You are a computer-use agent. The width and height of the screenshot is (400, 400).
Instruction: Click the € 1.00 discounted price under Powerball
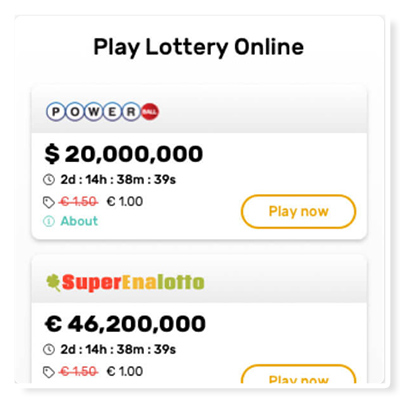tap(125, 202)
